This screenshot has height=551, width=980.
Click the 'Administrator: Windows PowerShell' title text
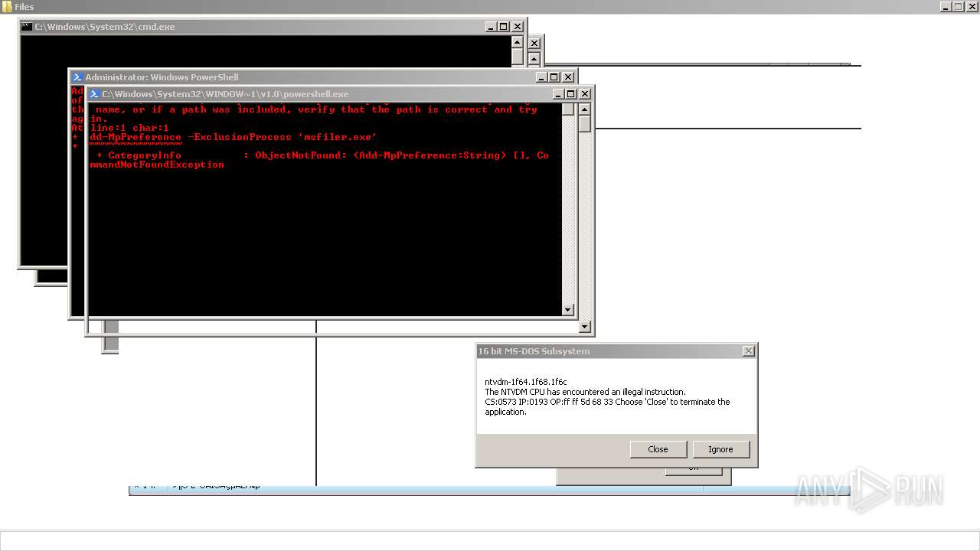pos(162,77)
